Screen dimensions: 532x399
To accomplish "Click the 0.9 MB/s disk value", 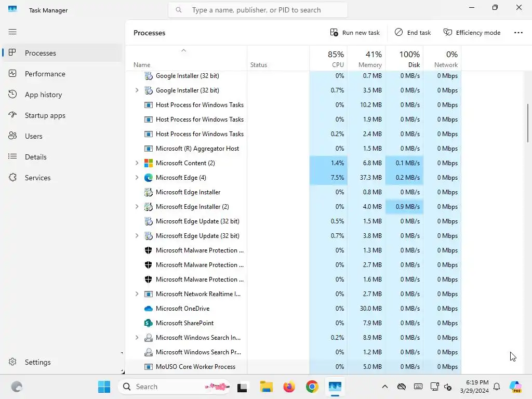I will (x=407, y=207).
